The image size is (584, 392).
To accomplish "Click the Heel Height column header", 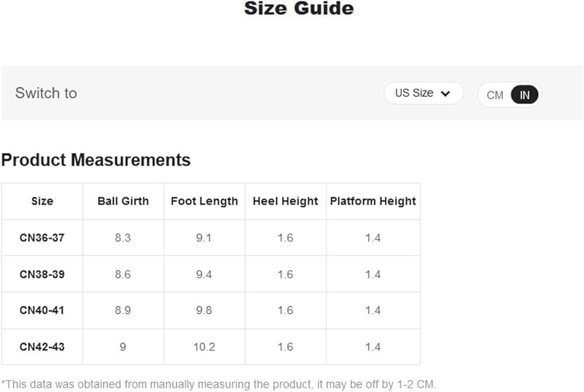I will (x=286, y=201).
